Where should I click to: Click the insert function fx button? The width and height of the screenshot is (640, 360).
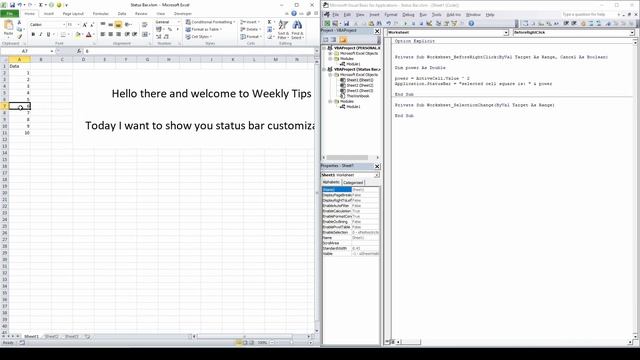coord(79,51)
